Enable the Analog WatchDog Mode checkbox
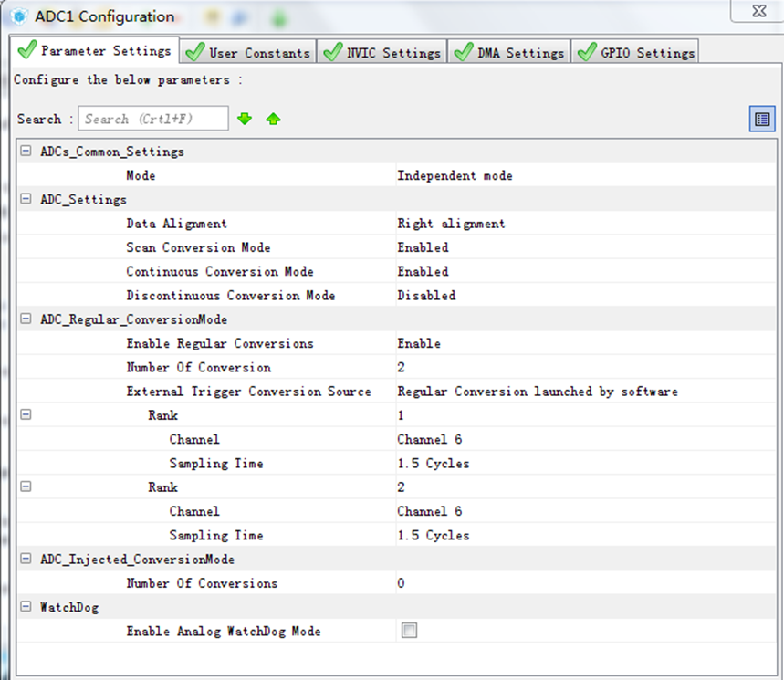Screen dimensions: 784x680 click(410, 631)
